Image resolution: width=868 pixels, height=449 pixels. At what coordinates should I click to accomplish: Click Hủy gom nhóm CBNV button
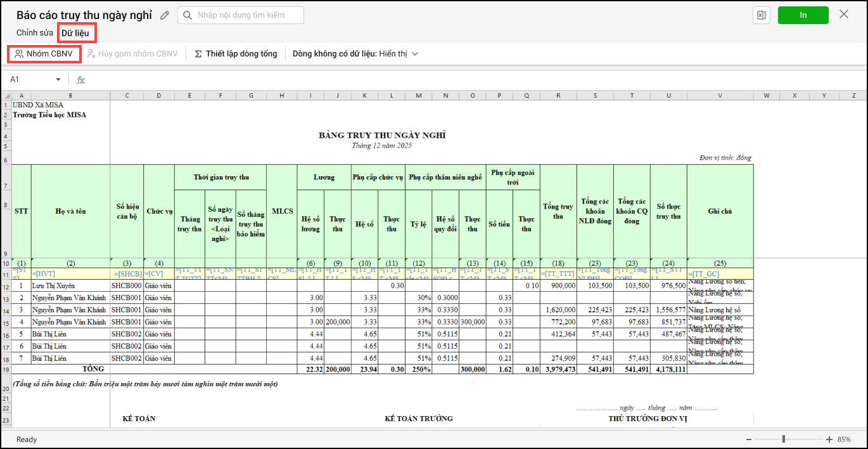click(x=132, y=54)
